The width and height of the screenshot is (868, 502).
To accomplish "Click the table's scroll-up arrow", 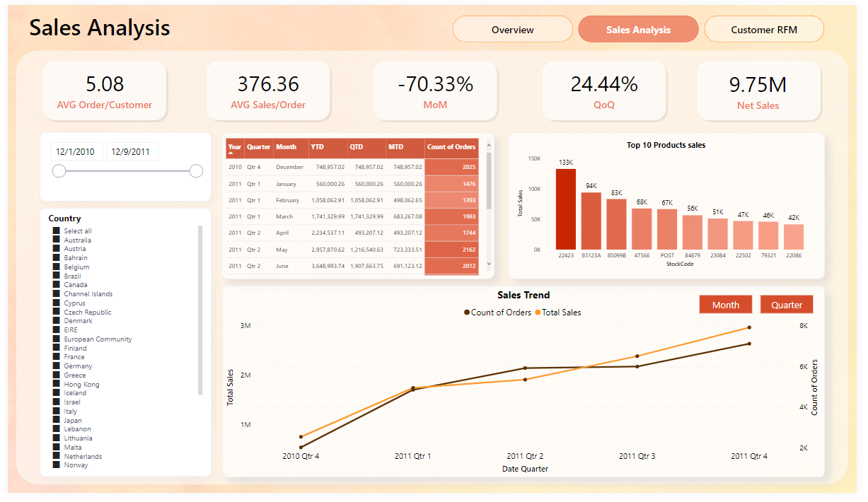I will (x=487, y=144).
